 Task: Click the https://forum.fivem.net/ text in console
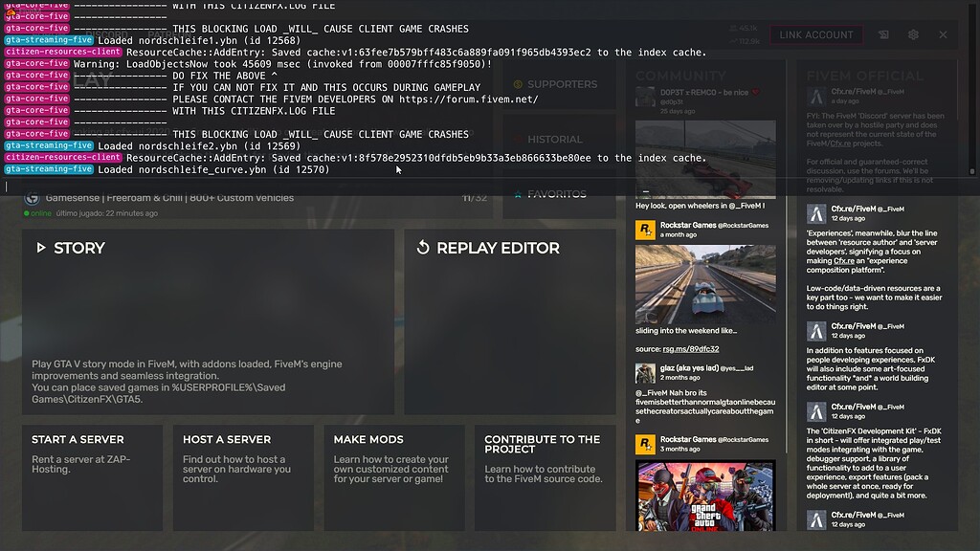pyautogui.click(x=469, y=99)
